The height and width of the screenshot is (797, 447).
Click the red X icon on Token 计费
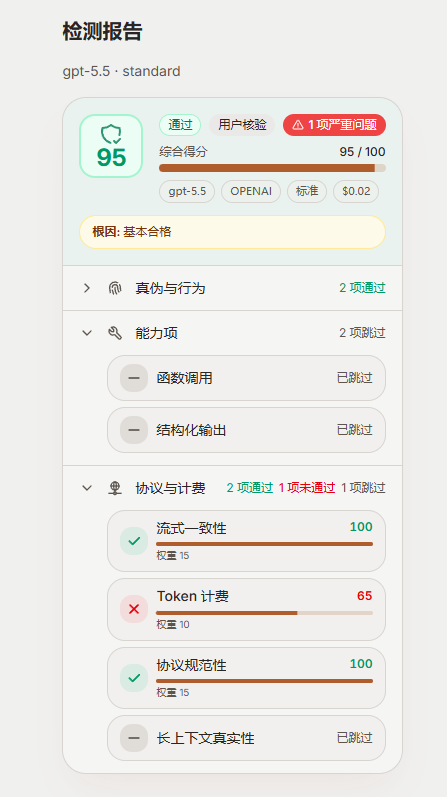[x=134, y=609]
